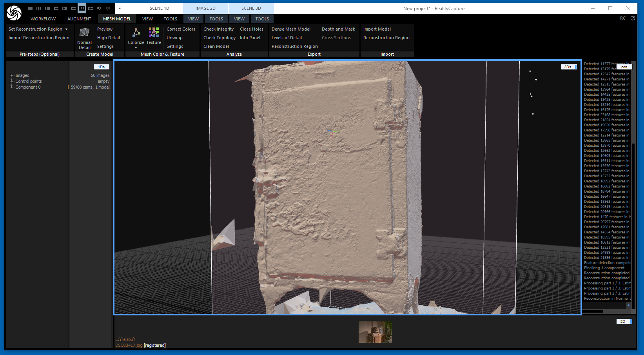Click the Check Integrity button

(218, 29)
